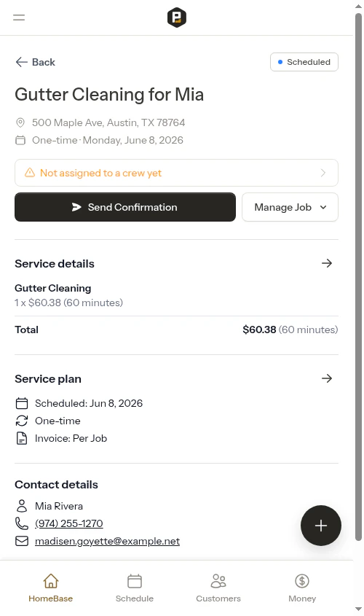Viewport: 364px width, 616px height.
Task: Switch to the HomeBase tab
Action: [51, 588]
